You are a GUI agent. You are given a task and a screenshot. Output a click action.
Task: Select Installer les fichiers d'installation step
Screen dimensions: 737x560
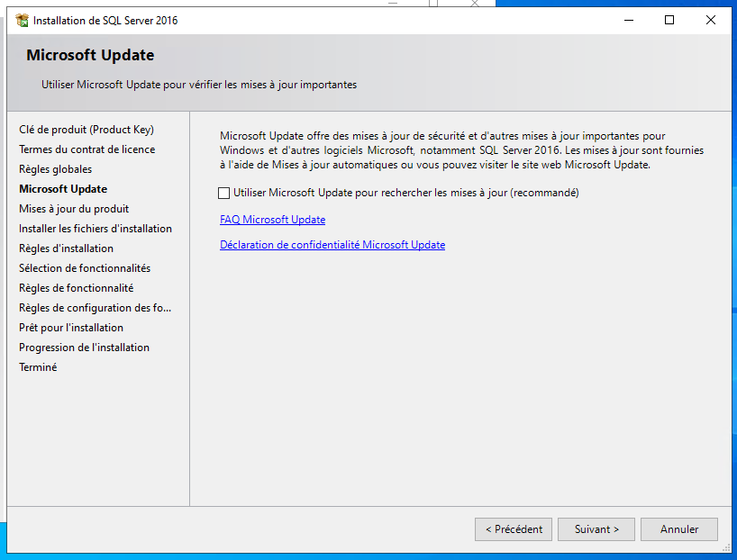coord(96,229)
